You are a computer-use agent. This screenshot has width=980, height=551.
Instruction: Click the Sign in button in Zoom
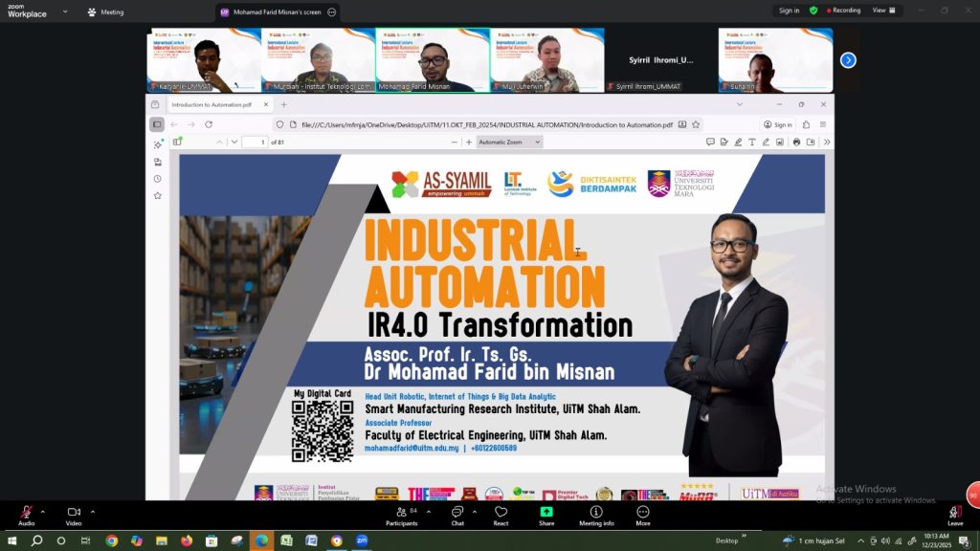pyautogui.click(x=789, y=11)
